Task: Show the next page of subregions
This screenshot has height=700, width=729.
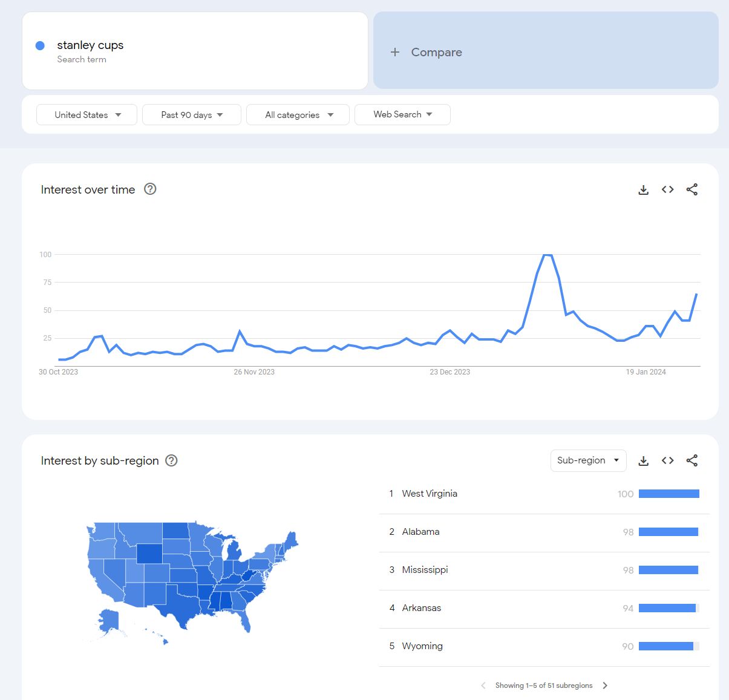Action: [605, 685]
